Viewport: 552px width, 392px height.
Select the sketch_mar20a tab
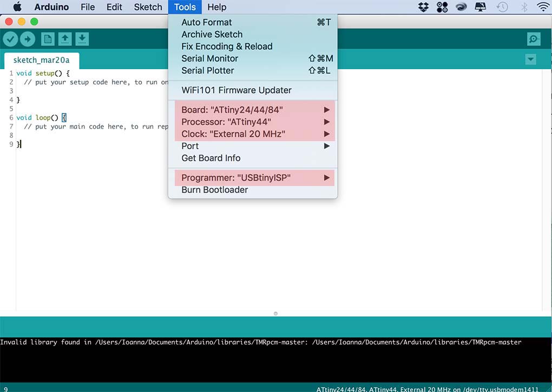42,61
